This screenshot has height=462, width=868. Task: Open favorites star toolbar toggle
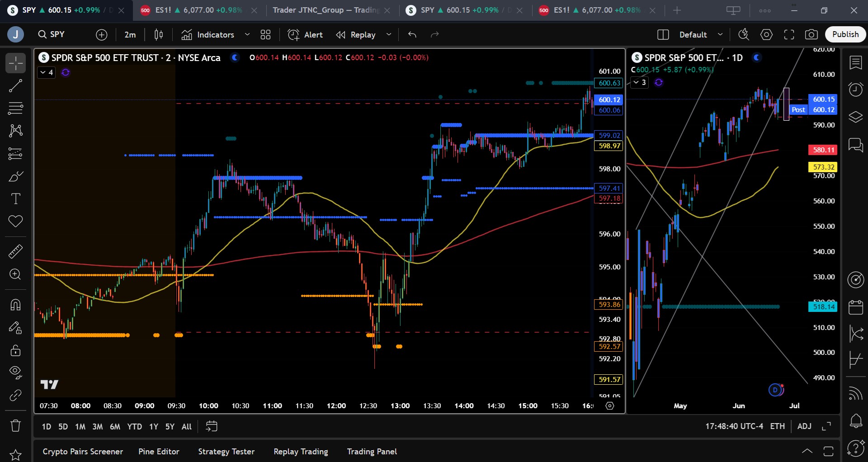(x=15, y=454)
